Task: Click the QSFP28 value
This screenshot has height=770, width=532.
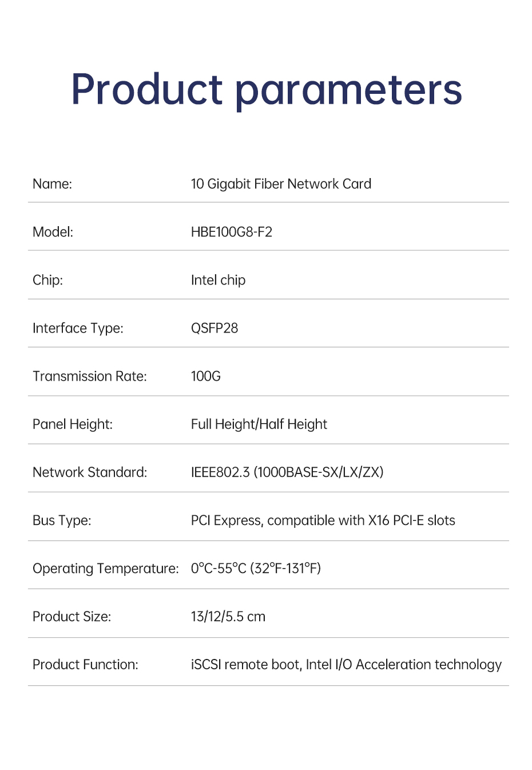Action: click(215, 328)
